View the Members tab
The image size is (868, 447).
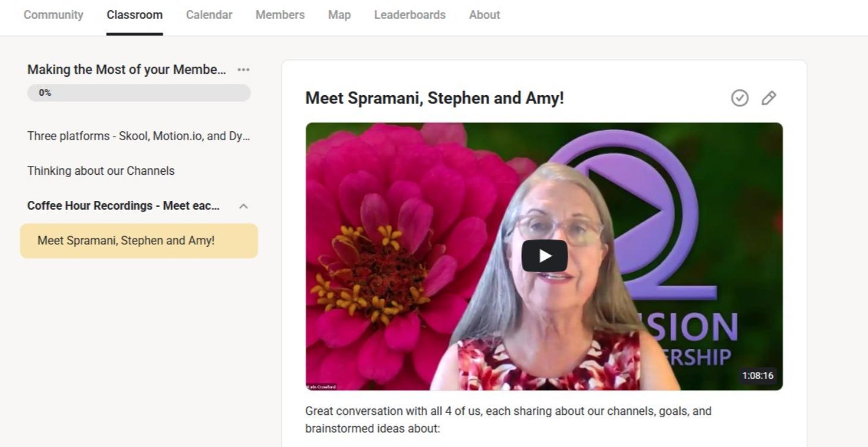279,15
